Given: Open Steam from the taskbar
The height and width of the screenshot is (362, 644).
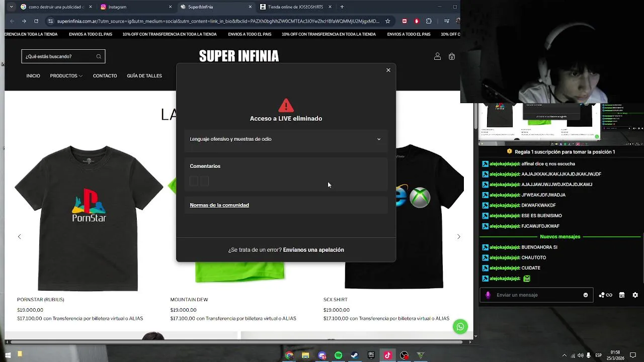Looking at the screenshot, I should (x=355, y=355).
